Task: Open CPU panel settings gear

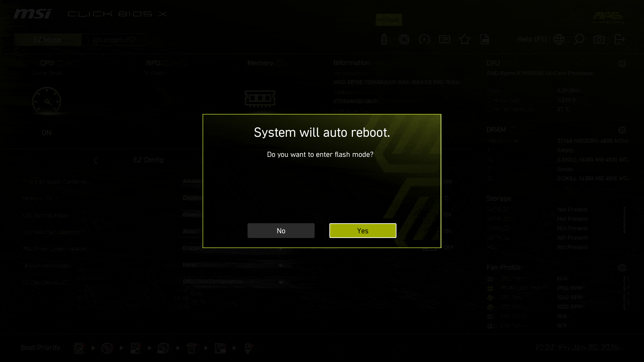Action: pyautogui.click(x=622, y=64)
